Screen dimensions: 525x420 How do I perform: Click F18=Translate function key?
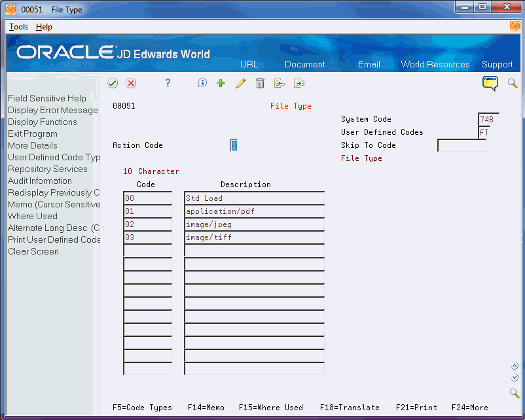pos(350,408)
